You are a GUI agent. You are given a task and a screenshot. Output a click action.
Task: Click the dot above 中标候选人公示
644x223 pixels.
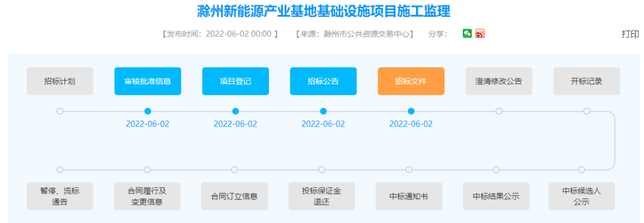(x=581, y=169)
